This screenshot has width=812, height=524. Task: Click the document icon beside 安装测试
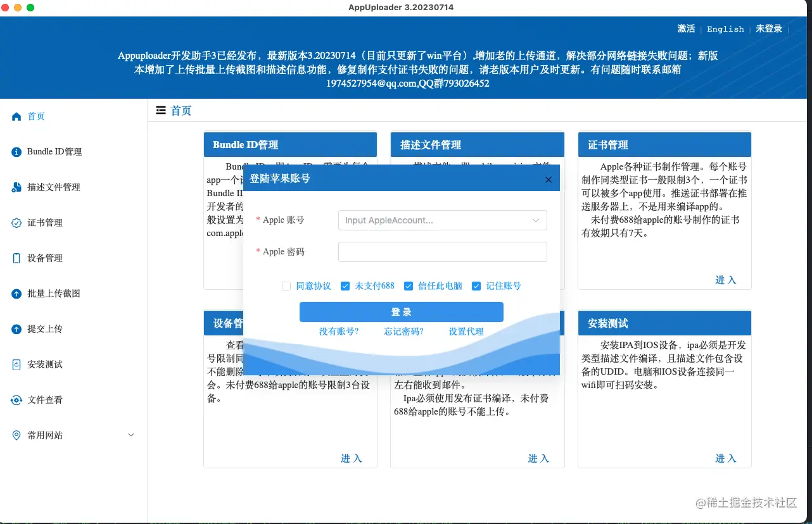(16, 365)
